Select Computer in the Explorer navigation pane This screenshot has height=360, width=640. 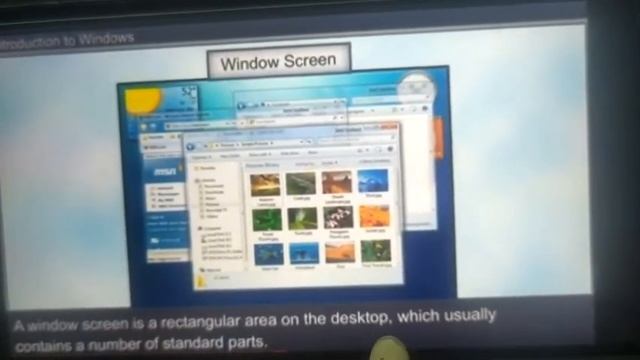point(210,229)
